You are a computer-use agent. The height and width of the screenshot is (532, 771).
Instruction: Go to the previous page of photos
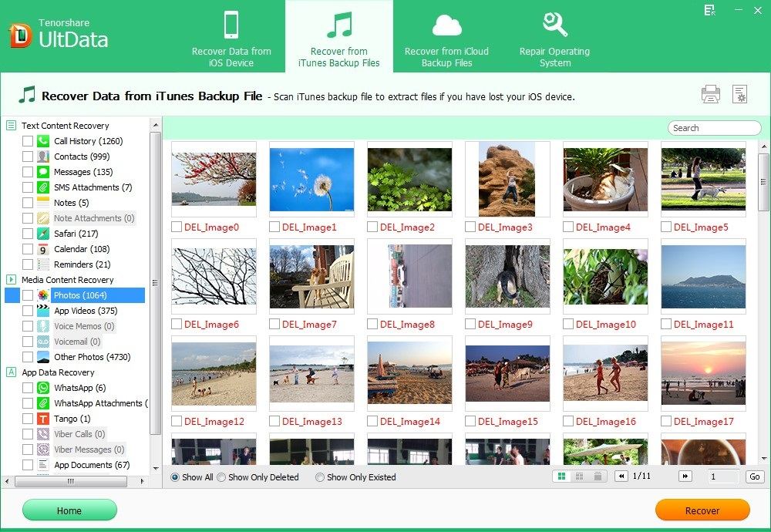point(621,476)
